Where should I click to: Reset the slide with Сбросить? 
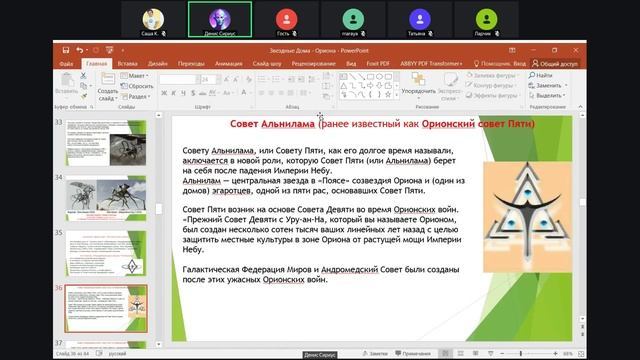[137, 86]
